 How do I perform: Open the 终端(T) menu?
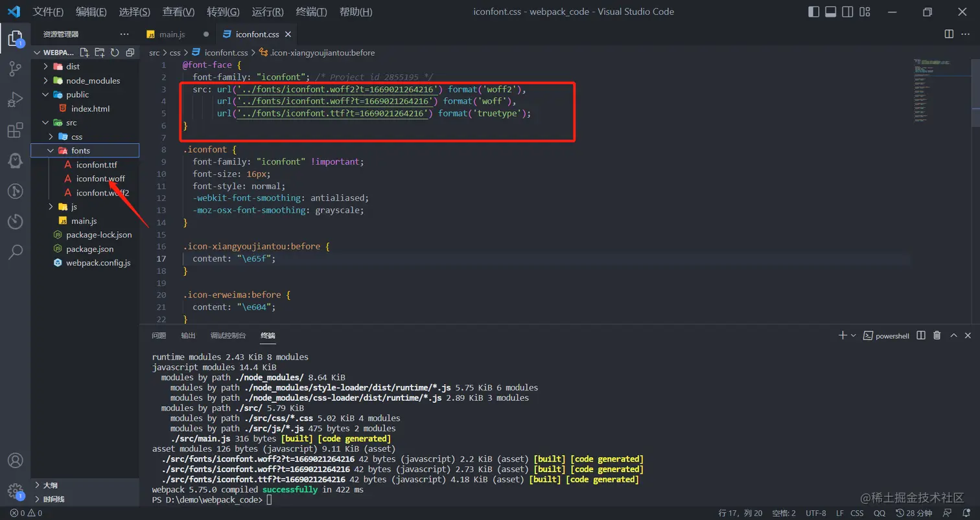click(311, 12)
